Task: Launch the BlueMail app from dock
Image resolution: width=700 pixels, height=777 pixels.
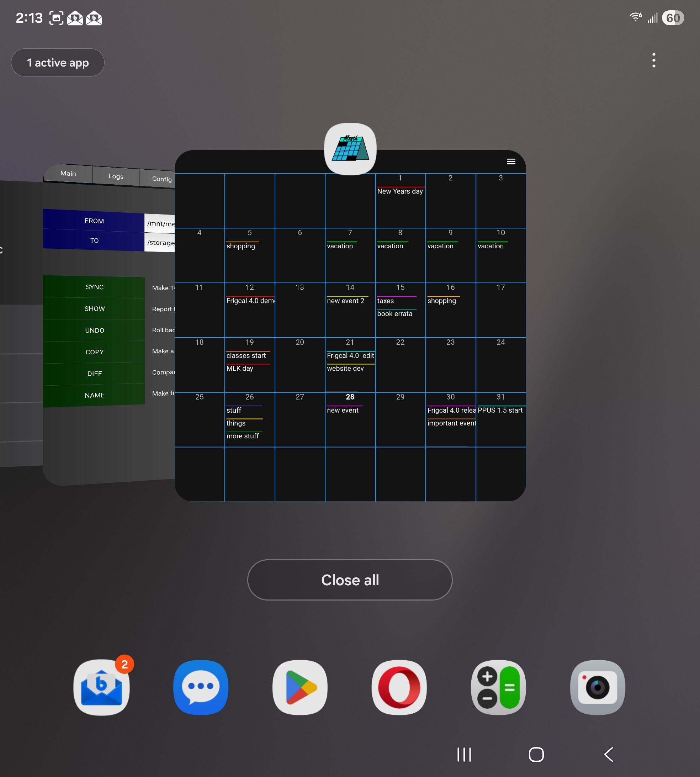Action: [101, 687]
